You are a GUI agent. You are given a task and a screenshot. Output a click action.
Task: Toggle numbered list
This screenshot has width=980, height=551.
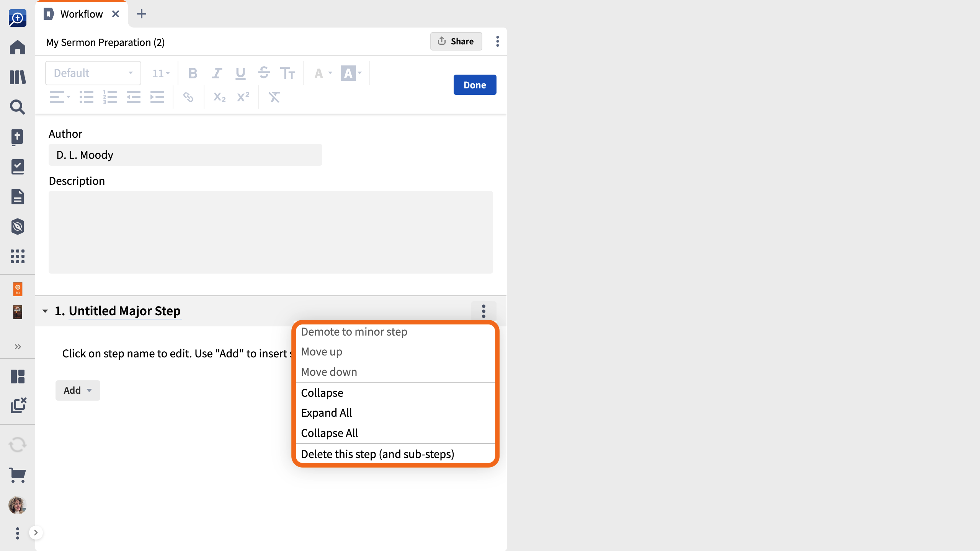point(110,97)
